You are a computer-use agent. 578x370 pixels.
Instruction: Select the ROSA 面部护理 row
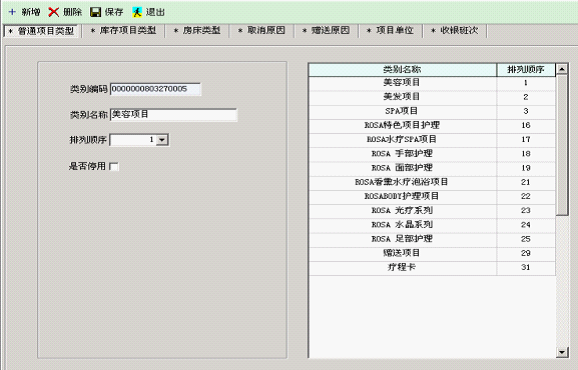432,168
